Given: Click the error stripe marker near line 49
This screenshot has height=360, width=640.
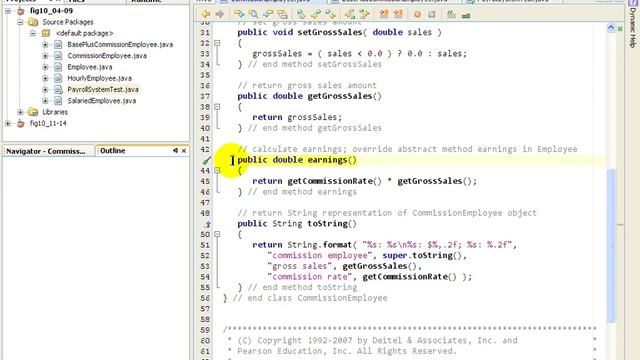Looking at the screenshot, I should coord(620,225).
